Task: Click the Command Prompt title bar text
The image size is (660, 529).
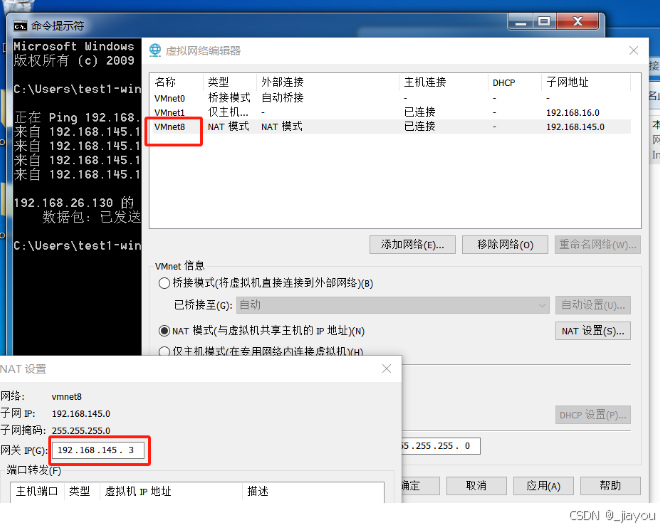Action: [58, 26]
